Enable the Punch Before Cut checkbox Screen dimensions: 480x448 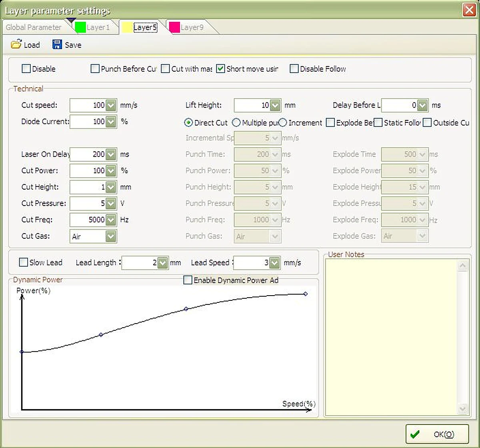coord(95,69)
